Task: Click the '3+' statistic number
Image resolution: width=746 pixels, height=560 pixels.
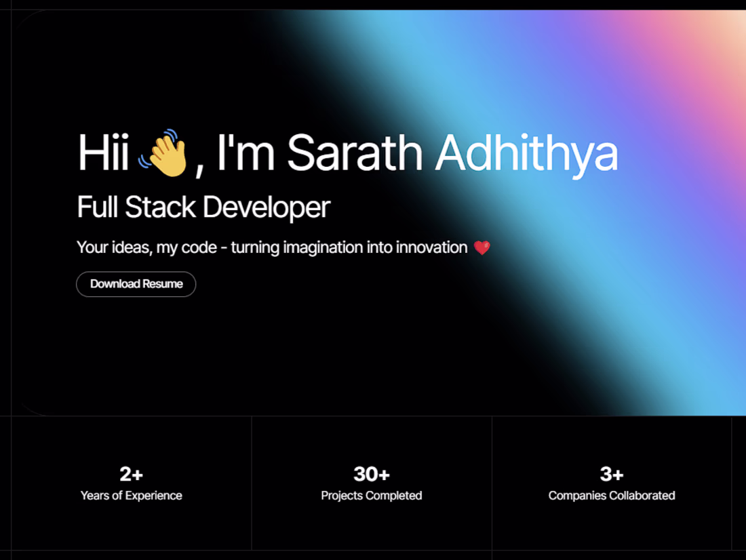Action: (x=611, y=475)
